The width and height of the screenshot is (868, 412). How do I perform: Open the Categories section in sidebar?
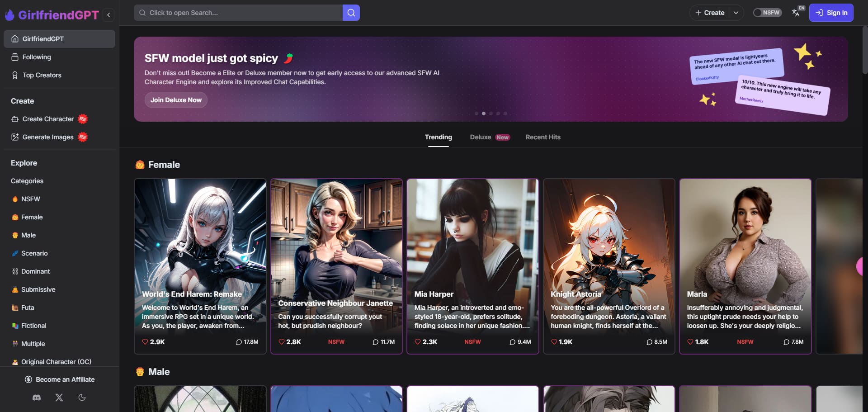[27, 181]
